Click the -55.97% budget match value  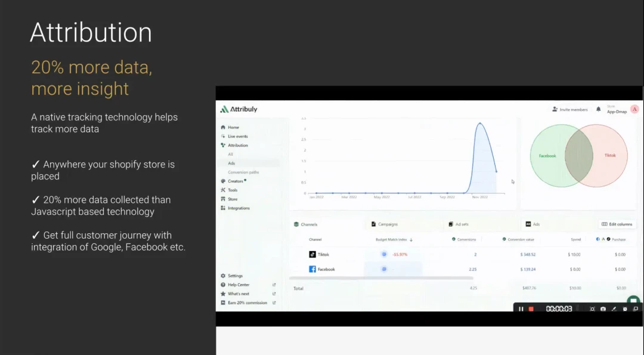tap(400, 255)
